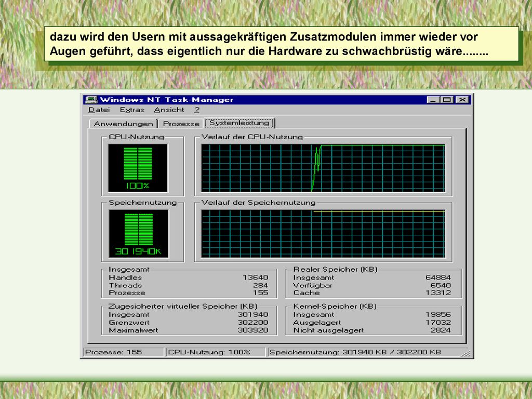Click the Verlauf der CPU-Nutzung graph
The height and width of the screenshot is (399, 532).
point(323,168)
